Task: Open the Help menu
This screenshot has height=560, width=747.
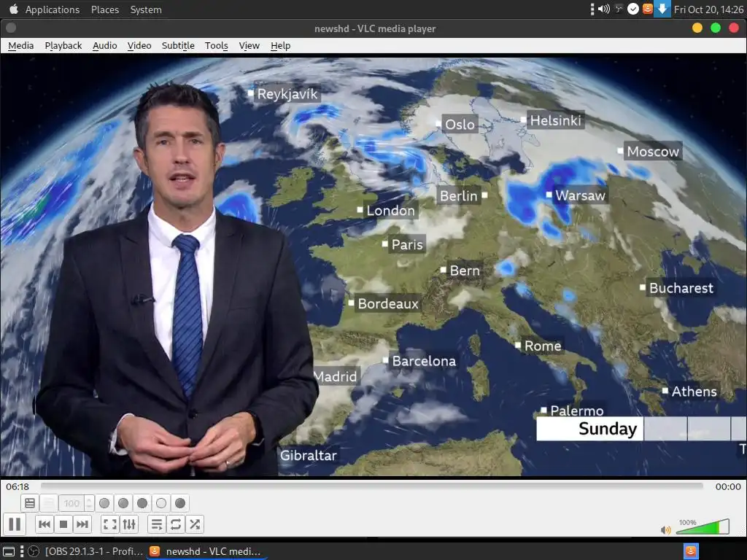Action: pos(281,46)
